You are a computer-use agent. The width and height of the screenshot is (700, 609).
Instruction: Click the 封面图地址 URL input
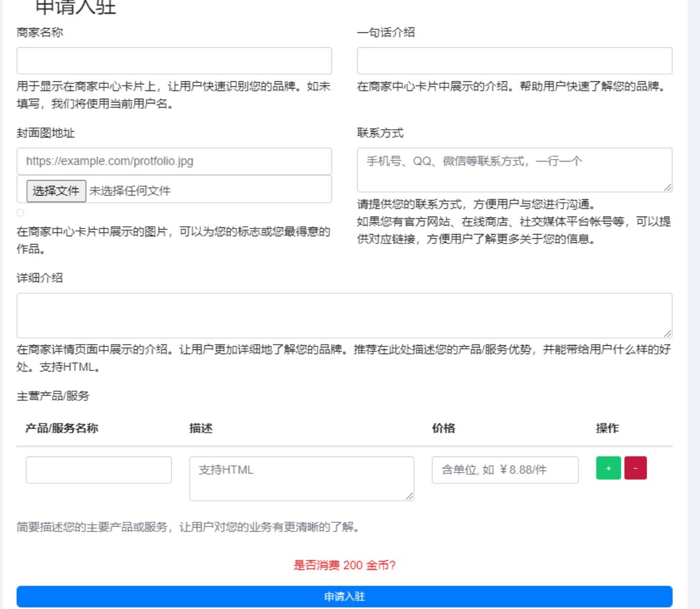(174, 161)
